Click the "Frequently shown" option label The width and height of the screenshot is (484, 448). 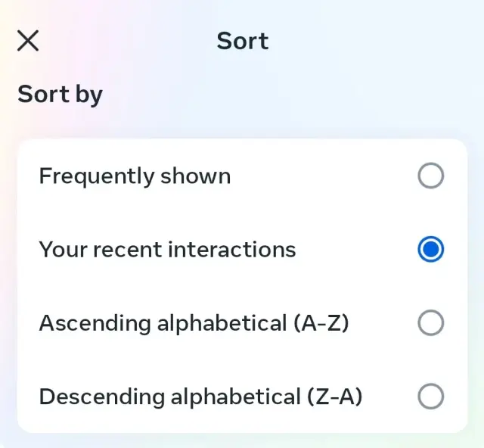point(135,176)
